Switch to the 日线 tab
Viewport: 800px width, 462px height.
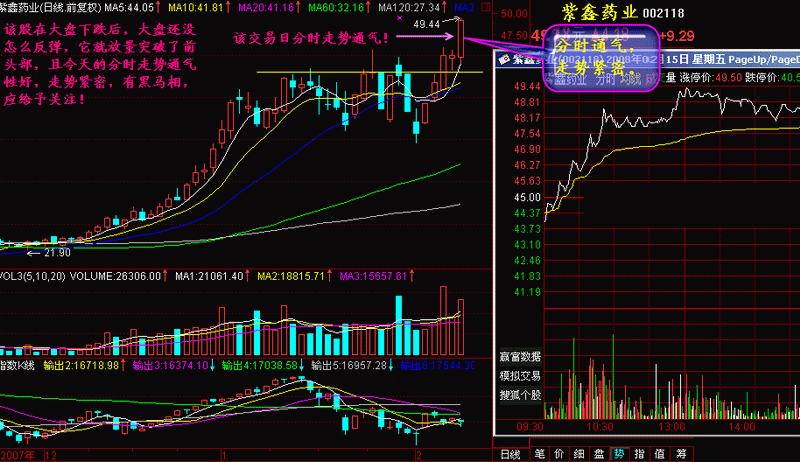pyautogui.click(x=510, y=454)
